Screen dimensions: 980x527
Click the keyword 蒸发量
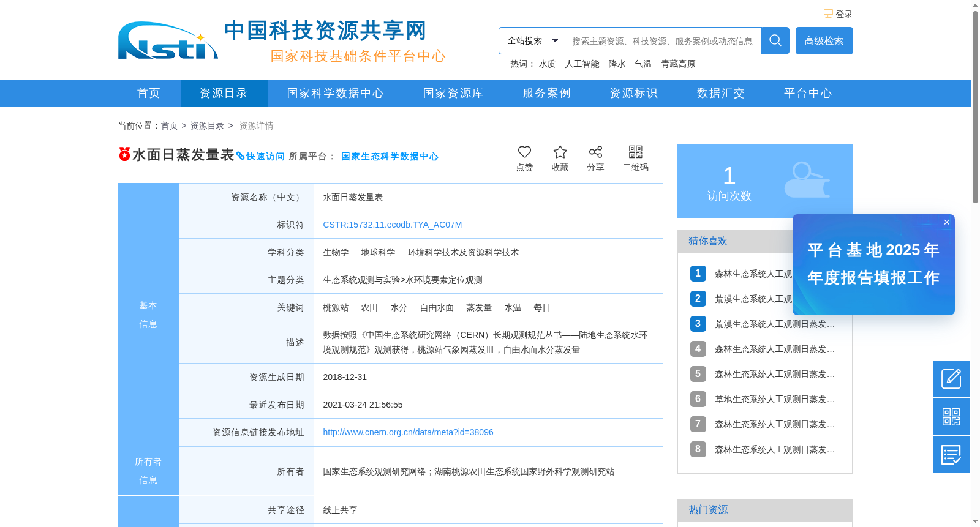click(479, 307)
